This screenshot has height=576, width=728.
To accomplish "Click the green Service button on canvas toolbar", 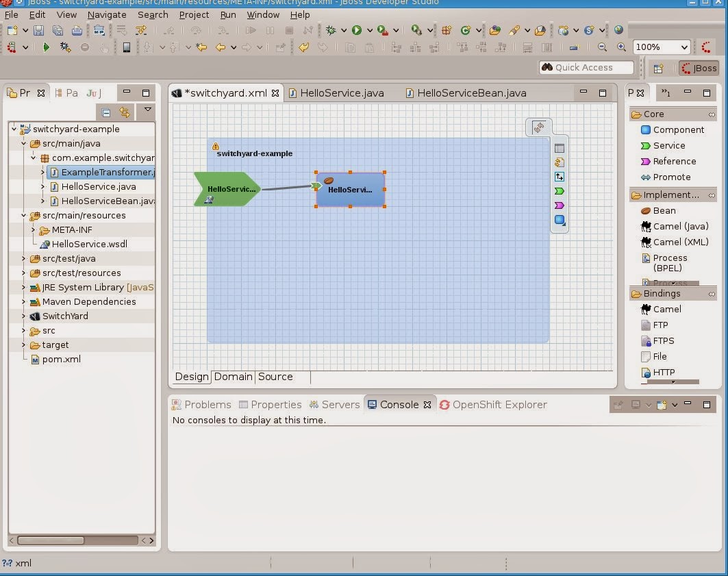I will point(560,191).
